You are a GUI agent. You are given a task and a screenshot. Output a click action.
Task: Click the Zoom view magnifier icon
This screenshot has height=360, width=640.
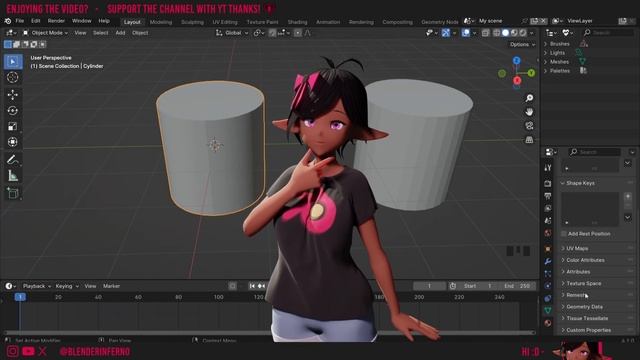pos(529,98)
